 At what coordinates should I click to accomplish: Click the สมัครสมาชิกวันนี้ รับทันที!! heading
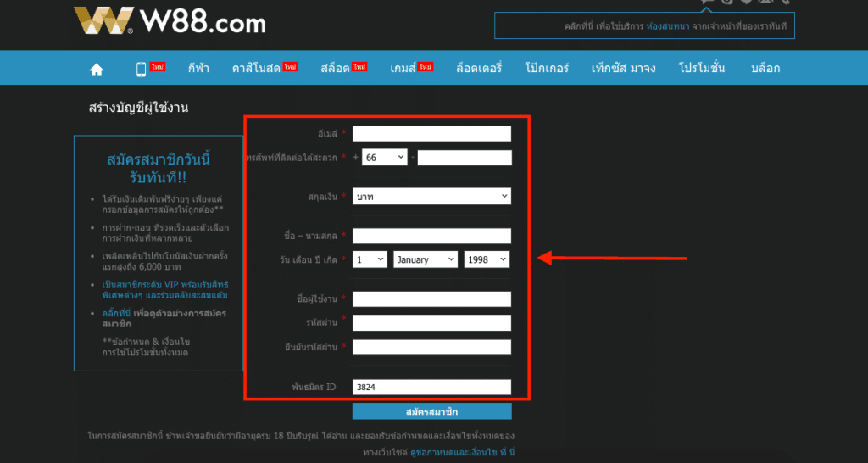point(159,169)
